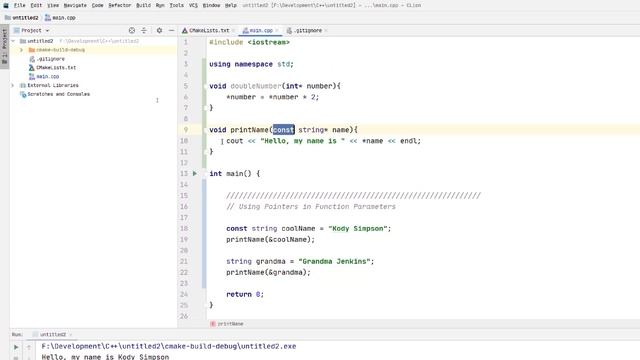
Task: Expand External Libraries node
Action: (x=13, y=85)
